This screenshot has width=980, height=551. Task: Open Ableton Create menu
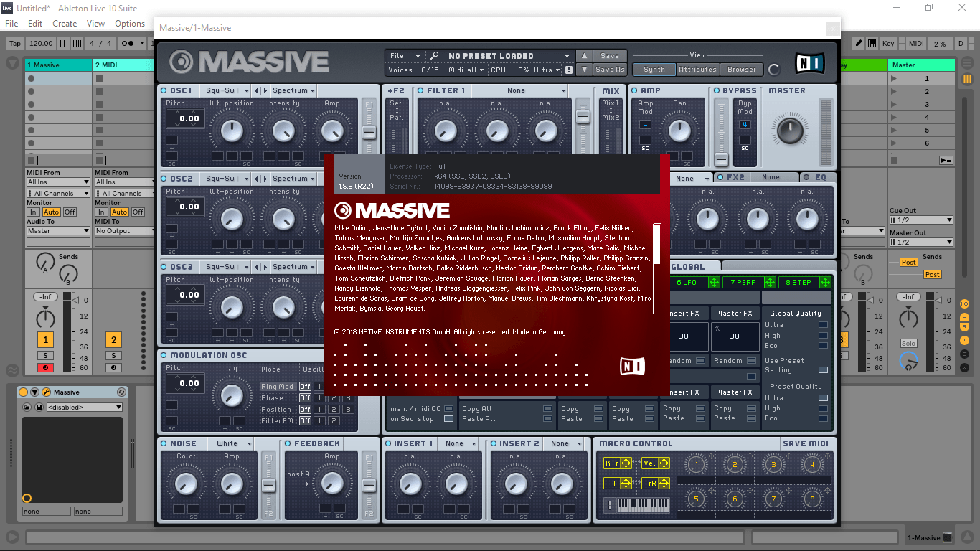[x=65, y=24]
